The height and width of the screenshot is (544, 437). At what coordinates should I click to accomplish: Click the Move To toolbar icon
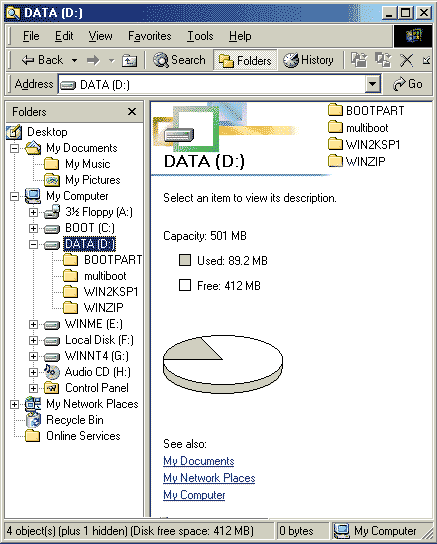359,60
